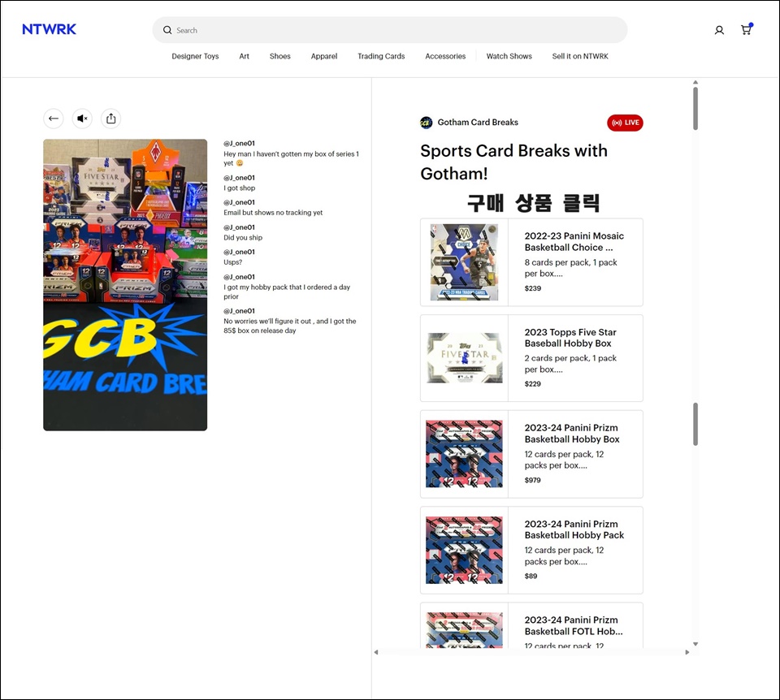Click the Gotham Card Breaks avatar icon
780x700 pixels.
[427, 123]
